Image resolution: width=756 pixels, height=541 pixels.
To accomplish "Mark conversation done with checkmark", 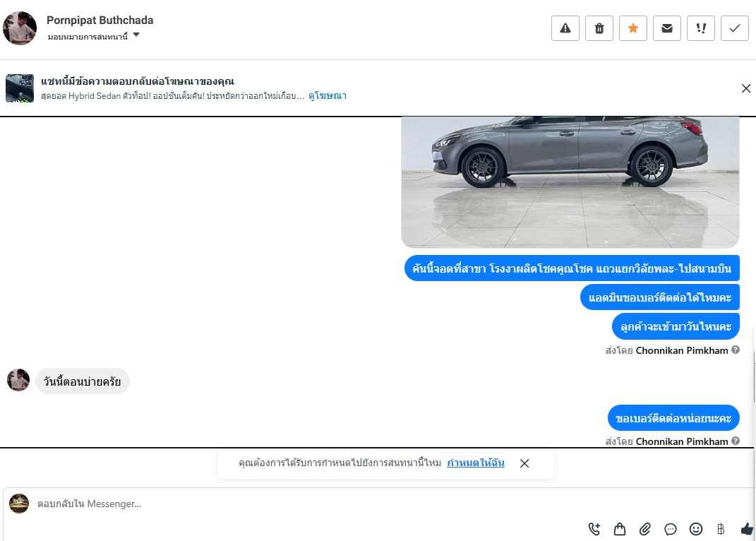I will click(735, 28).
